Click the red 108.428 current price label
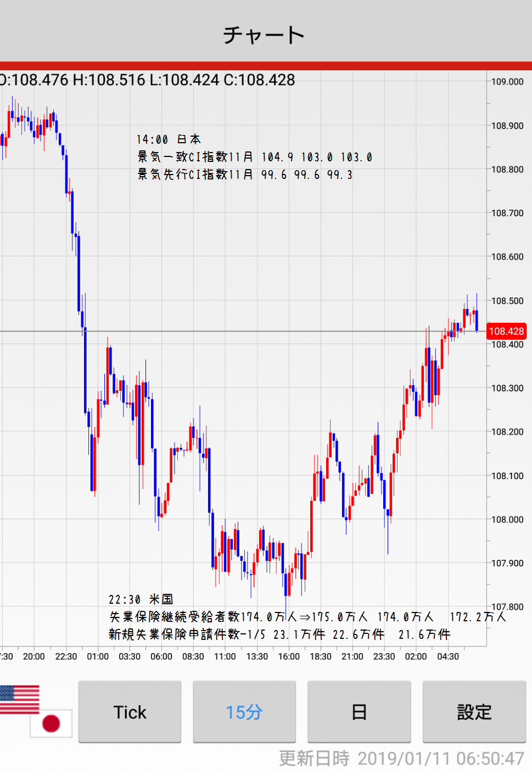532x770 pixels. [x=506, y=331]
